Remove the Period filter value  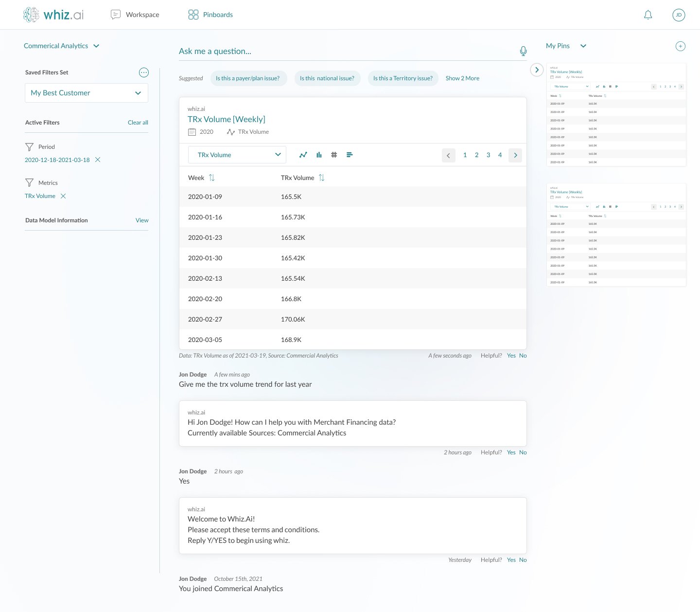[x=98, y=160]
